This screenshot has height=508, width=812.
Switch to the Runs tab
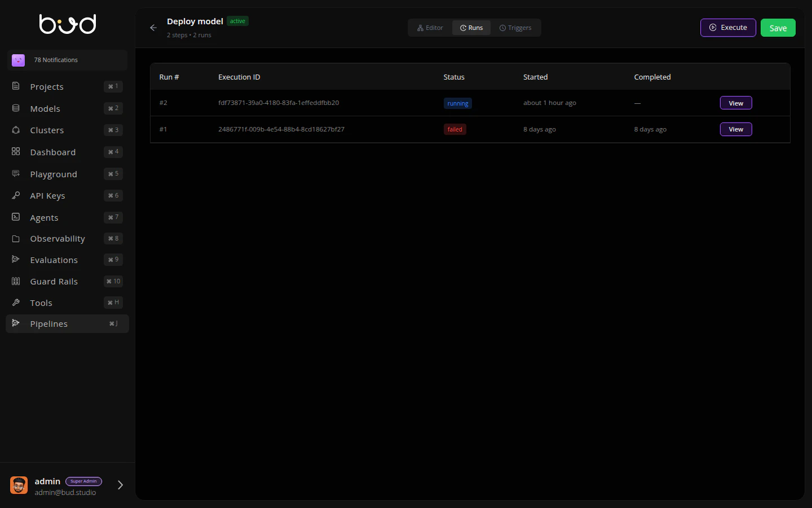point(471,28)
